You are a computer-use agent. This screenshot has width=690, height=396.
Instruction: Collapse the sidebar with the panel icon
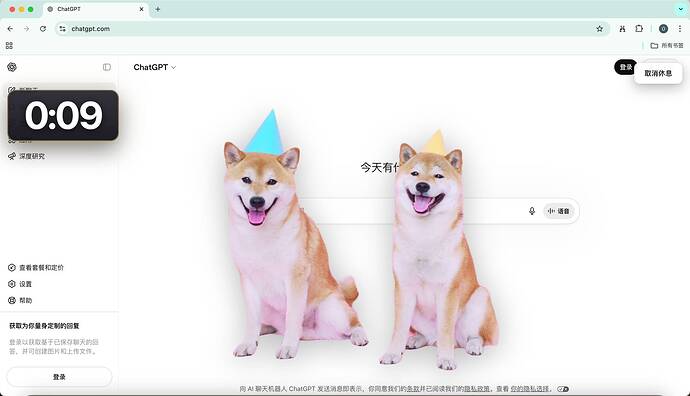[x=106, y=67]
